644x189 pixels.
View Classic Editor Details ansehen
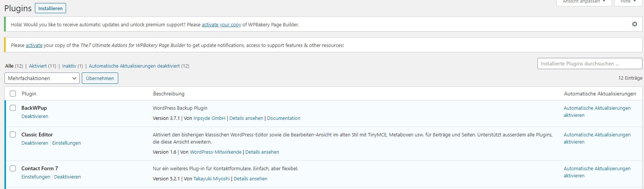tap(262, 152)
